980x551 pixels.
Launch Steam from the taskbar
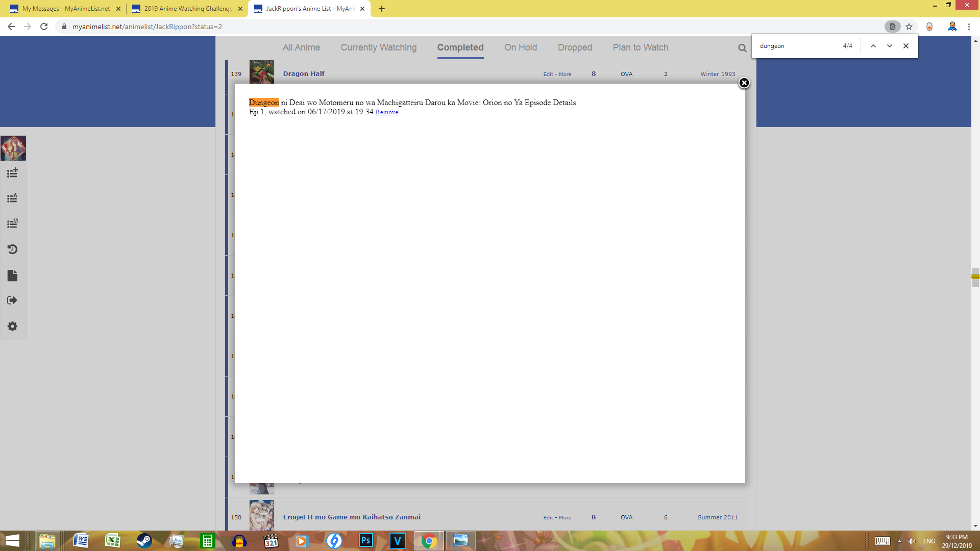(x=144, y=541)
